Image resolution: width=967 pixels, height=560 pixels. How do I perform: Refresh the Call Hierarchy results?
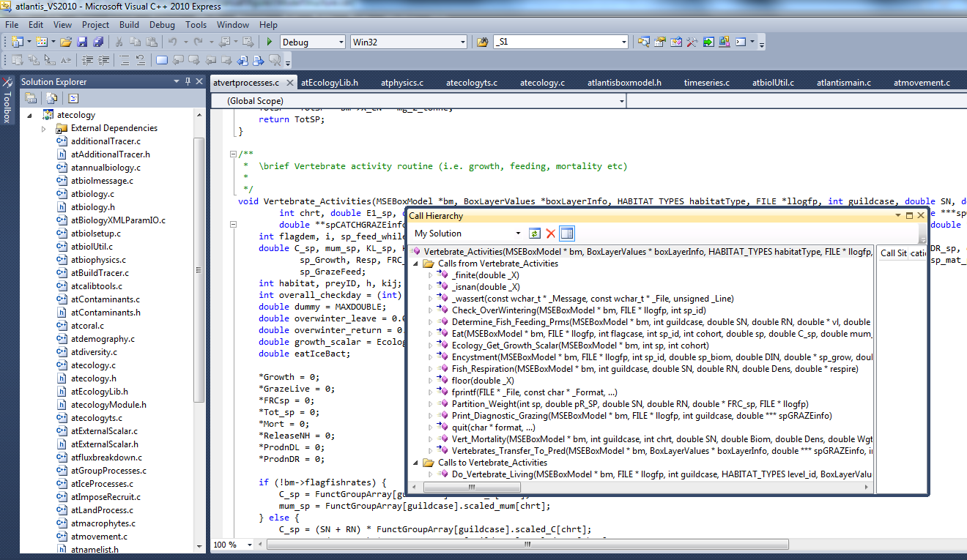[535, 234]
